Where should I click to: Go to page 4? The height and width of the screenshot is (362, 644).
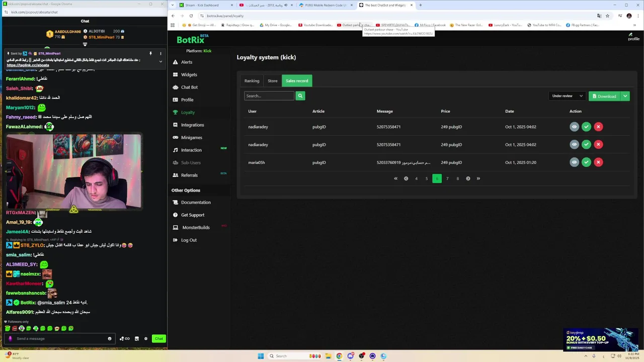coord(416,178)
